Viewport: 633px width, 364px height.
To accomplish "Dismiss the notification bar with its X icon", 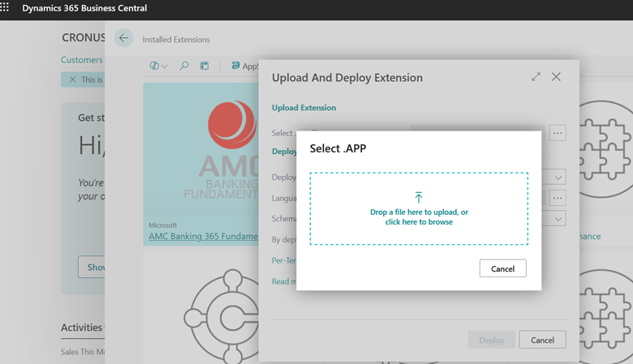I will (72, 79).
